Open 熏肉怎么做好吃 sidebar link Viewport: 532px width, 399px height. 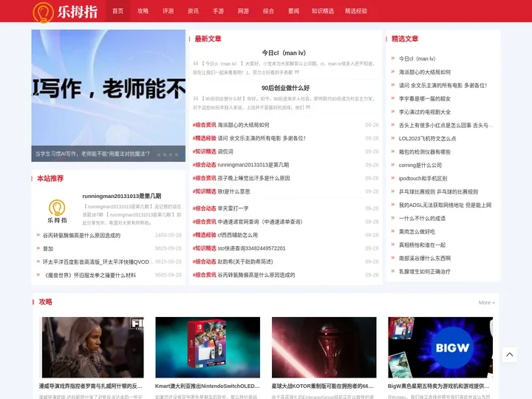(x=417, y=232)
